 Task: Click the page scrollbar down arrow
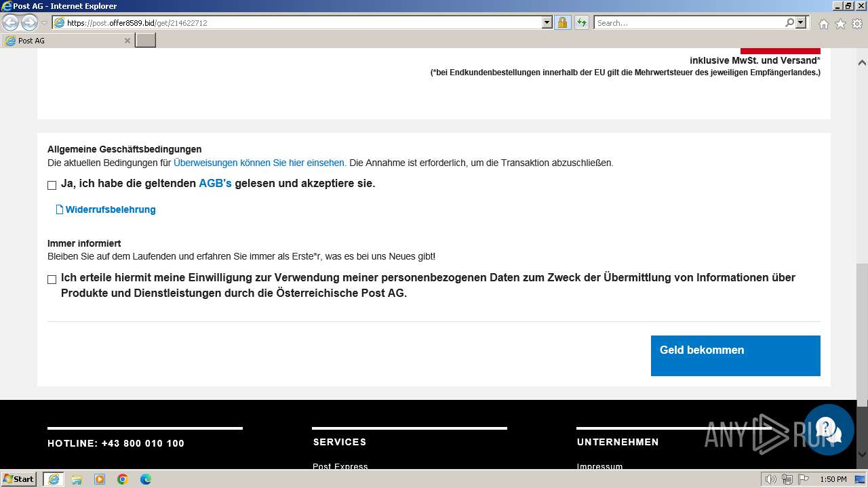(862, 455)
